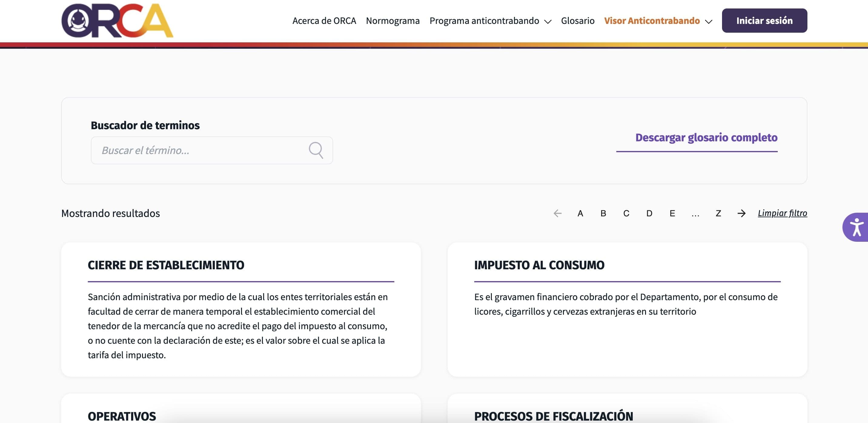This screenshot has height=423, width=868.
Task: Click the Iniciar sesión button
Action: coord(764,21)
